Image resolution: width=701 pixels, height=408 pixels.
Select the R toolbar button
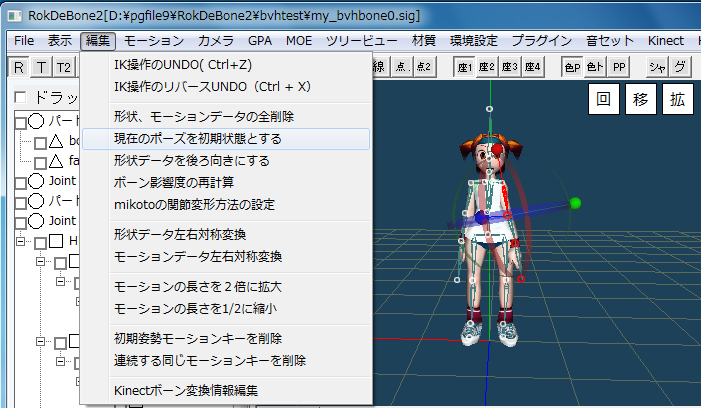pos(19,67)
